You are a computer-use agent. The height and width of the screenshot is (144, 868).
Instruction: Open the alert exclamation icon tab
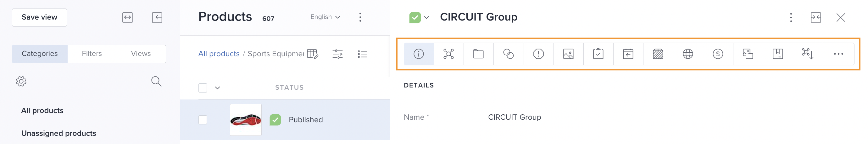pos(538,54)
